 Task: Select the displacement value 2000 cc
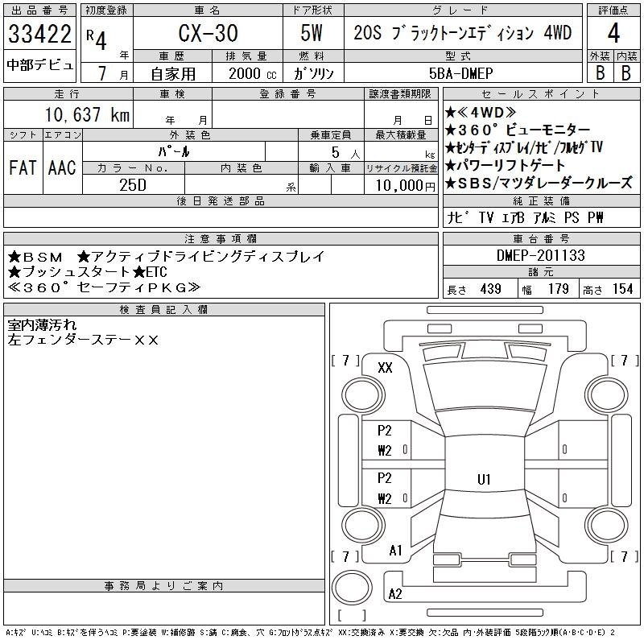253,73
